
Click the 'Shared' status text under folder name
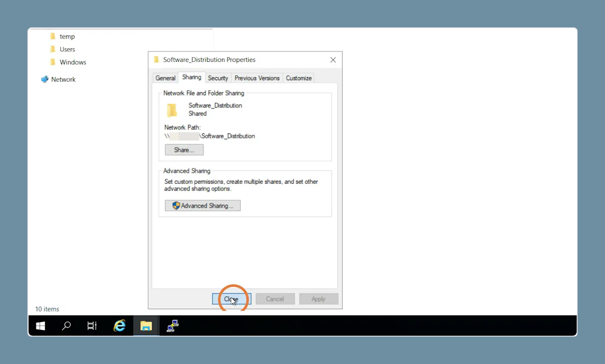(x=197, y=113)
